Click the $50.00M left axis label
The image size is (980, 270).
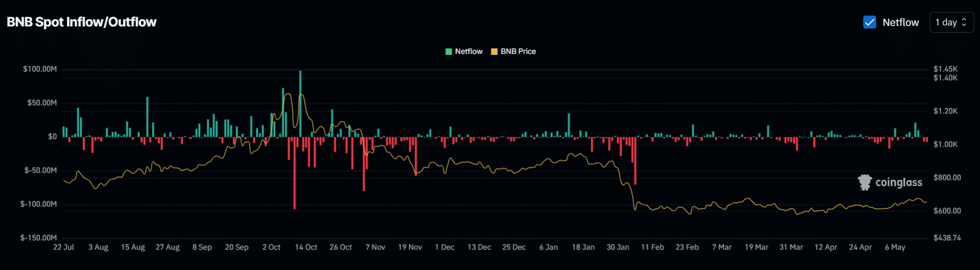click(42, 103)
